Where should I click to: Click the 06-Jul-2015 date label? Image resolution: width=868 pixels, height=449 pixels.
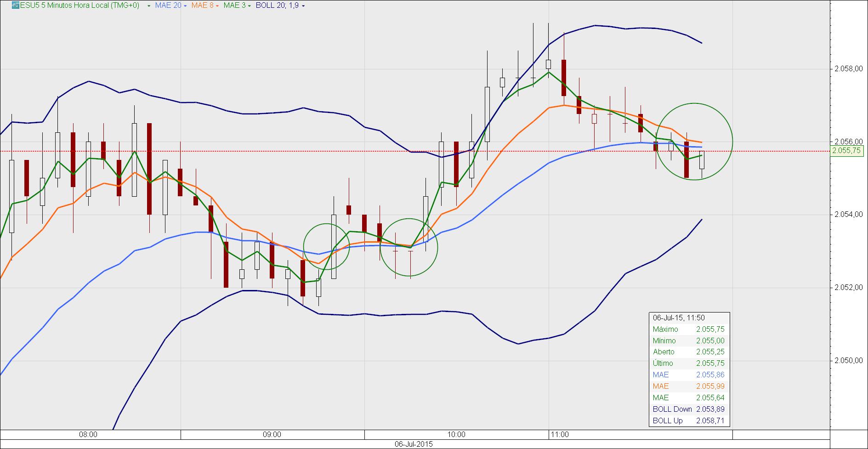(414, 444)
